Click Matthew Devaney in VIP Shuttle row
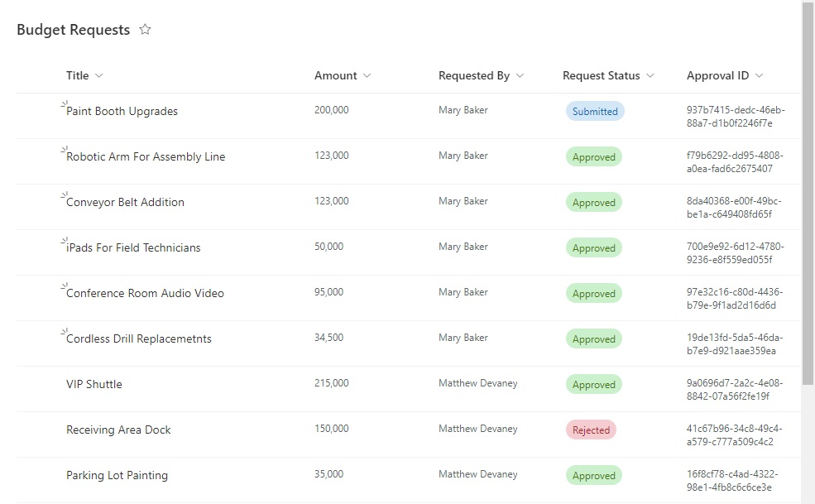This screenshot has height=504, width=815. [x=478, y=383]
